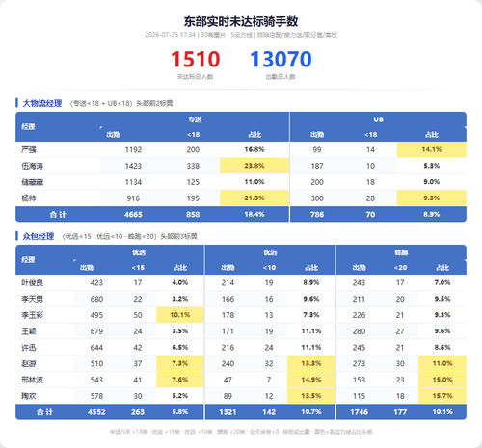Click the grey footnote at page bottom

241,432
